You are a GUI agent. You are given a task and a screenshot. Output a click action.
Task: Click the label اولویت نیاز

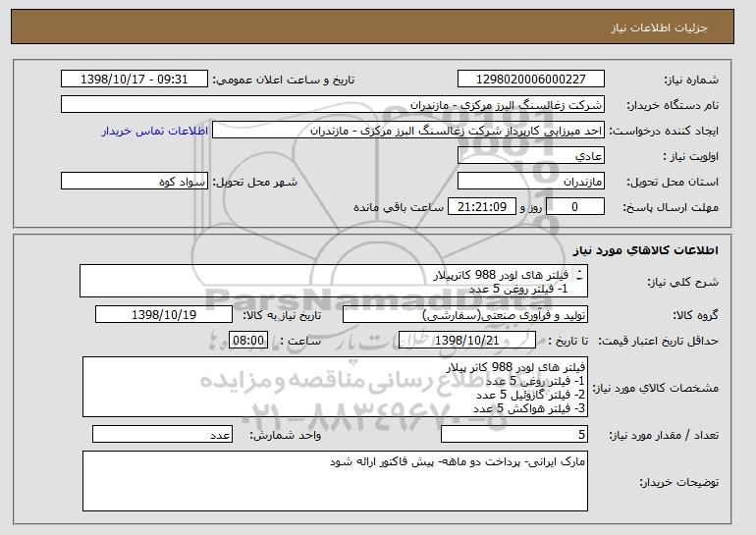tap(690, 156)
